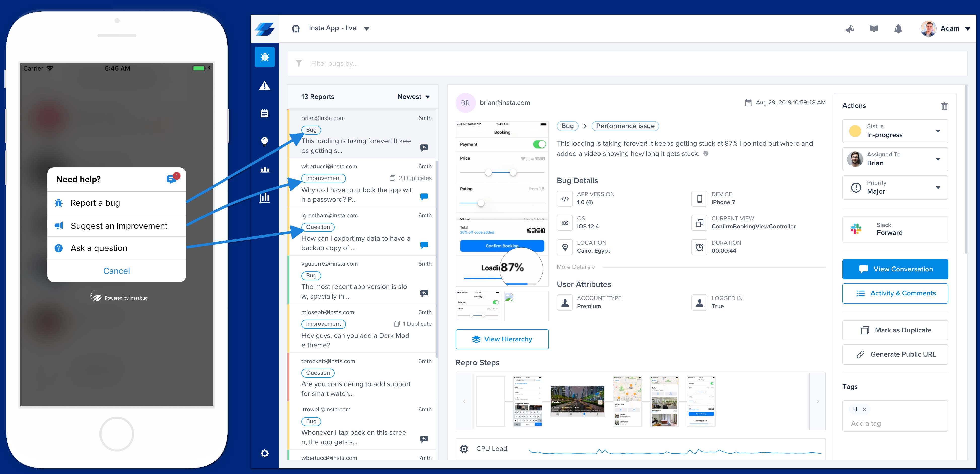The width and height of the screenshot is (980, 474).
Task: Open the crashes warning icon in sidebar
Action: pos(264,86)
